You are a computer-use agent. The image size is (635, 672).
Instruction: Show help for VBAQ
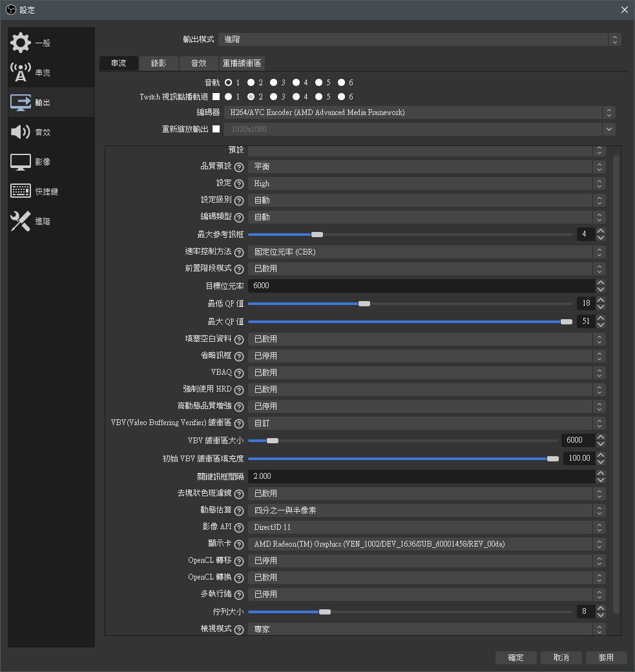click(x=239, y=373)
